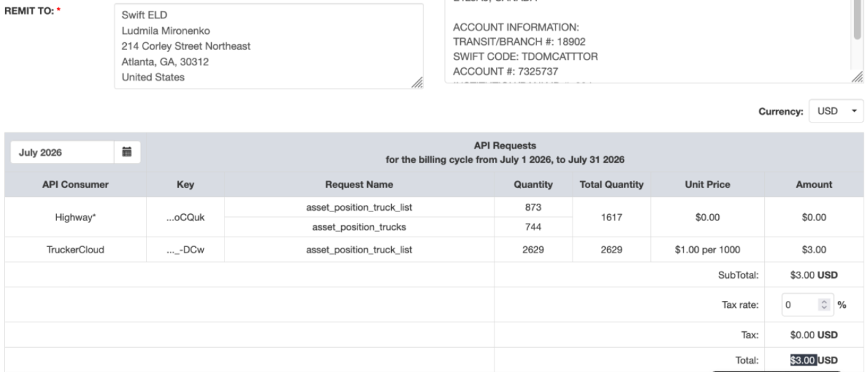Grab the Remit To box's corner handle
This screenshot has height=372, width=868.
click(x=418, y=83)
